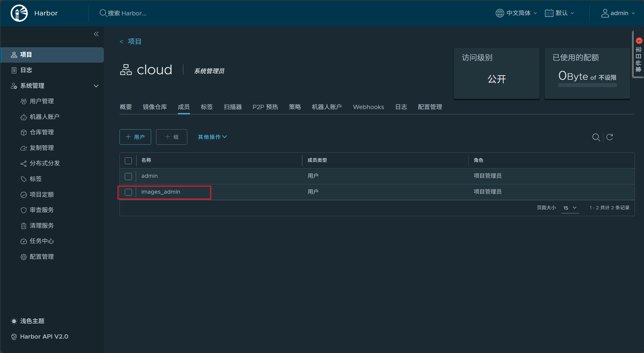Toggle the select-all members checkbox
644x353 pixels.
point(128,161)
